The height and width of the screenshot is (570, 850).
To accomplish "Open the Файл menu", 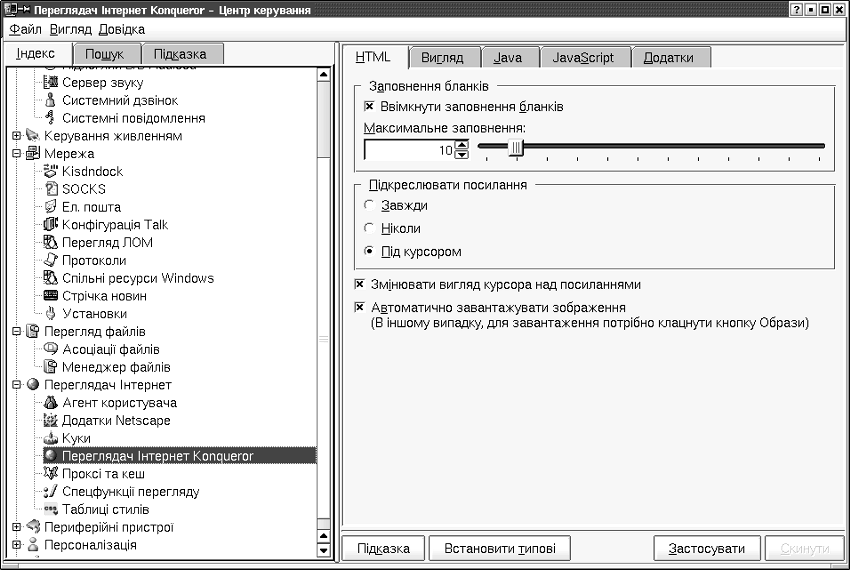I will tap(25, 30).
